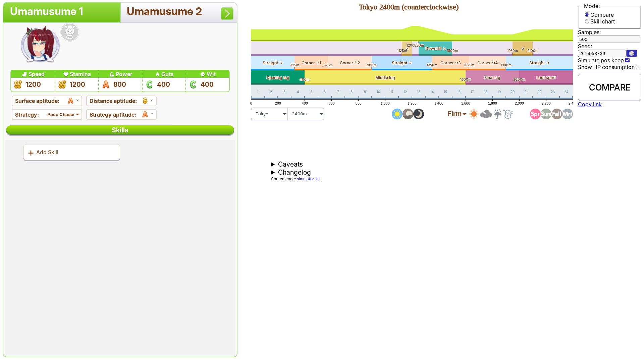
Task: Click the Downhill section on chart
Action: [435, 49]
